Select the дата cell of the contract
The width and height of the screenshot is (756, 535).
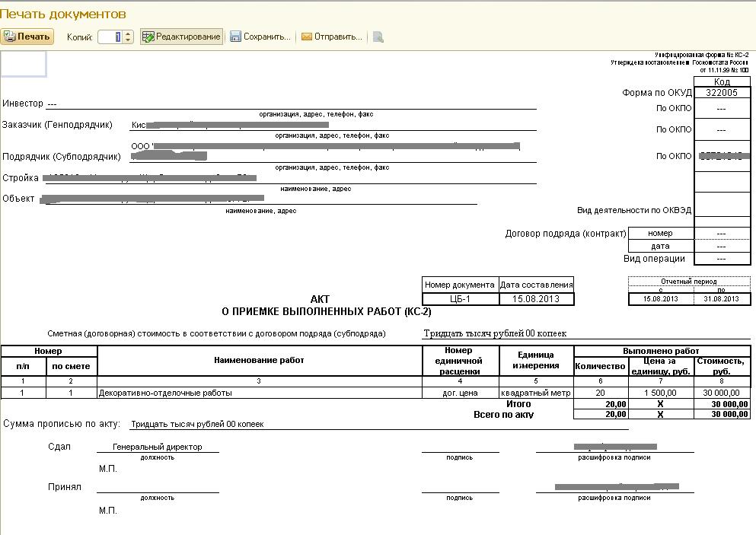(x=660, y=247)
